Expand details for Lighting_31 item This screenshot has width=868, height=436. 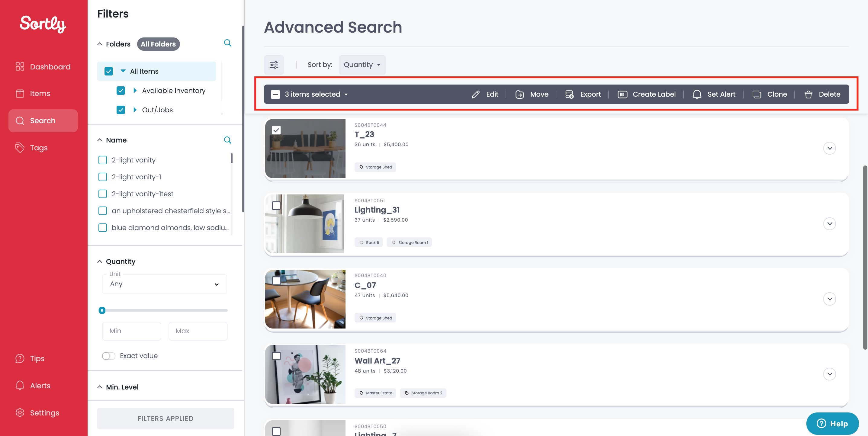pyautogui.click(x=830, y=224)
